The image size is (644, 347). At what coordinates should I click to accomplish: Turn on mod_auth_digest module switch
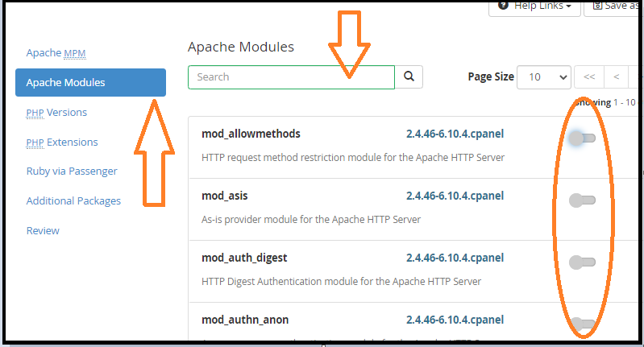(x=582, y=262)
